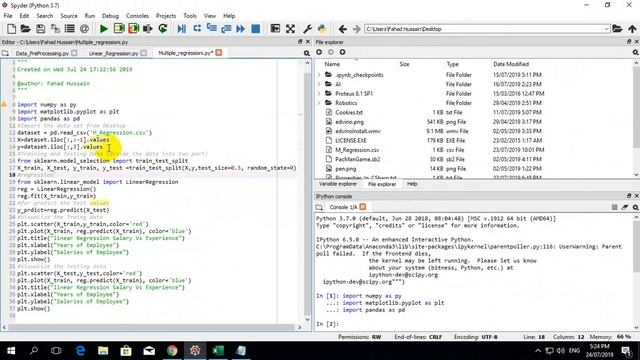Browse for a working directory
The height and width of the screenshot is (360, 640).
(617, 29)
